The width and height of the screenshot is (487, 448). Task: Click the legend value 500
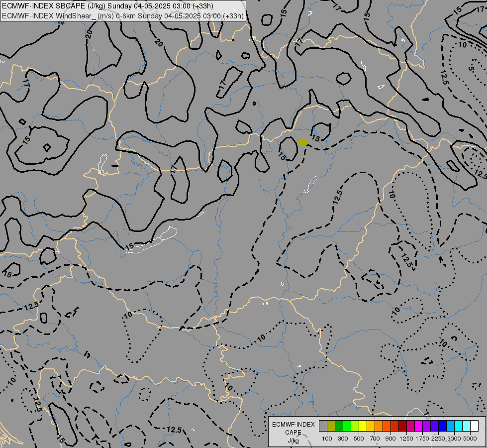[x=359, y=439]
